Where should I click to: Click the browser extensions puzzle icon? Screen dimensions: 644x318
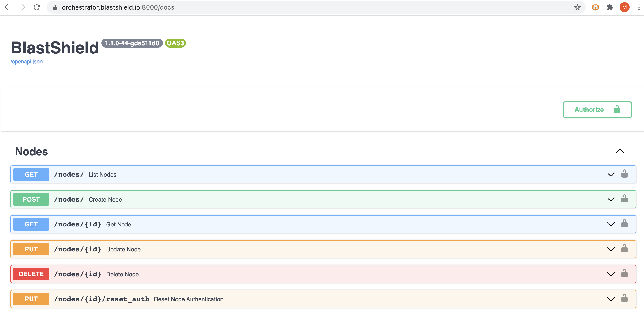click(x=610, y=7)
